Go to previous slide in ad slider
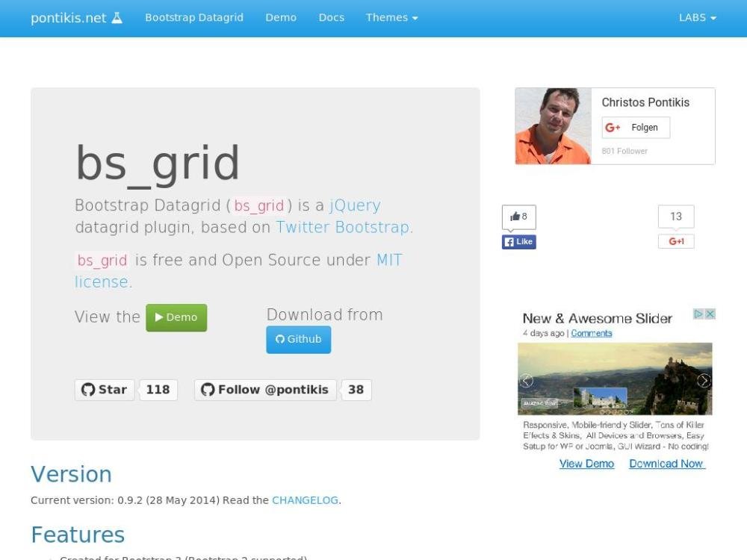Viewport: 747px width, 560px height. 527,381
